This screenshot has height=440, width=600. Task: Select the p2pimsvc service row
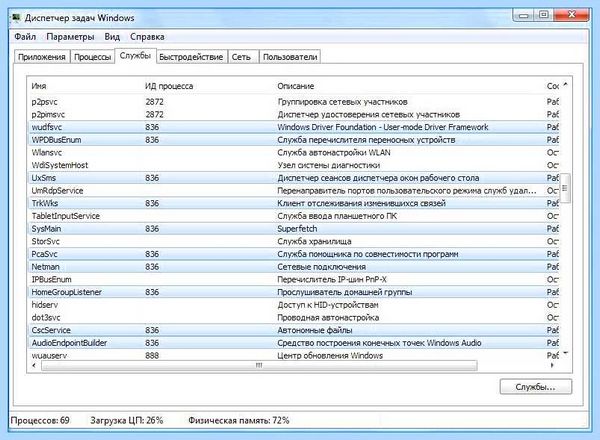pos(295,114)
